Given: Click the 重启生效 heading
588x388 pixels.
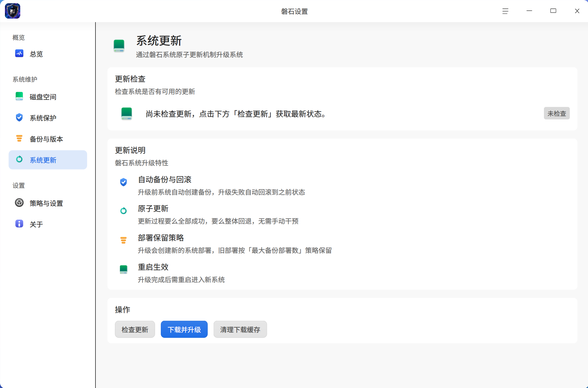Looking at the screenshot, I should coord(153,267).
